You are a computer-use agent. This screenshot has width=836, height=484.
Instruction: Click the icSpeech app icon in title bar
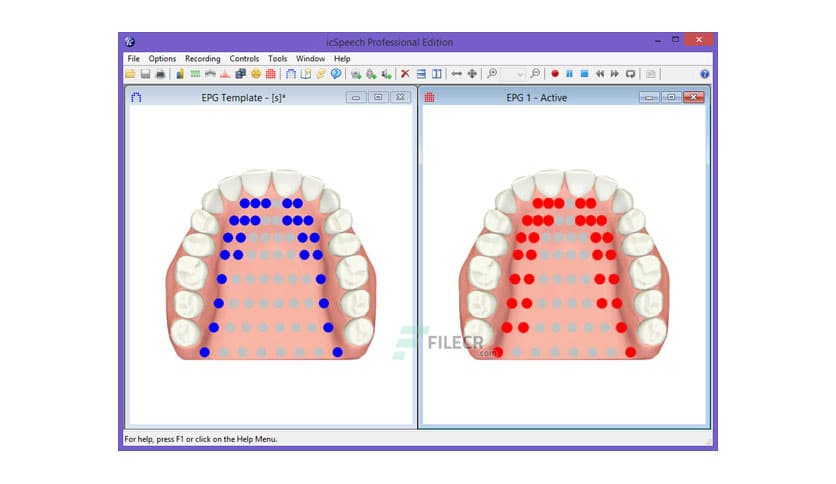tap(130, 42)
